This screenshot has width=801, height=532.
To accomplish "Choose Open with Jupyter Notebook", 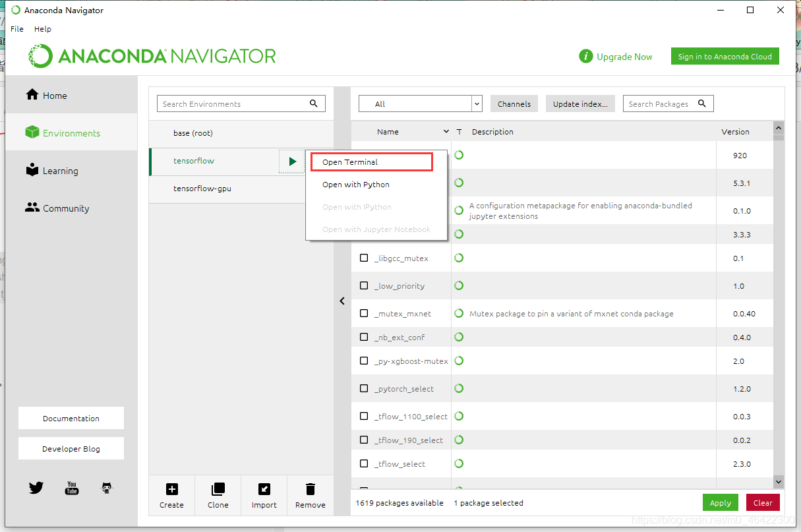I will pyautogui.click(x=376, y=229).
